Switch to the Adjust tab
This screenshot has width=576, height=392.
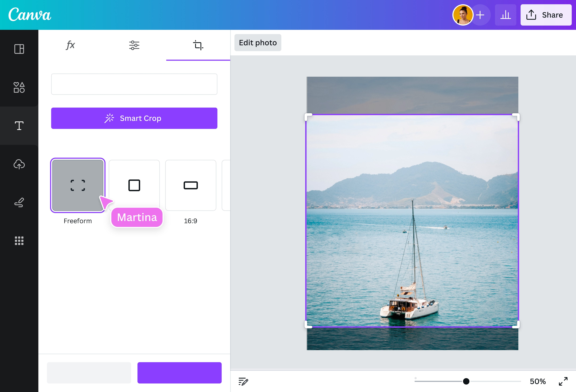click(134, 45)
